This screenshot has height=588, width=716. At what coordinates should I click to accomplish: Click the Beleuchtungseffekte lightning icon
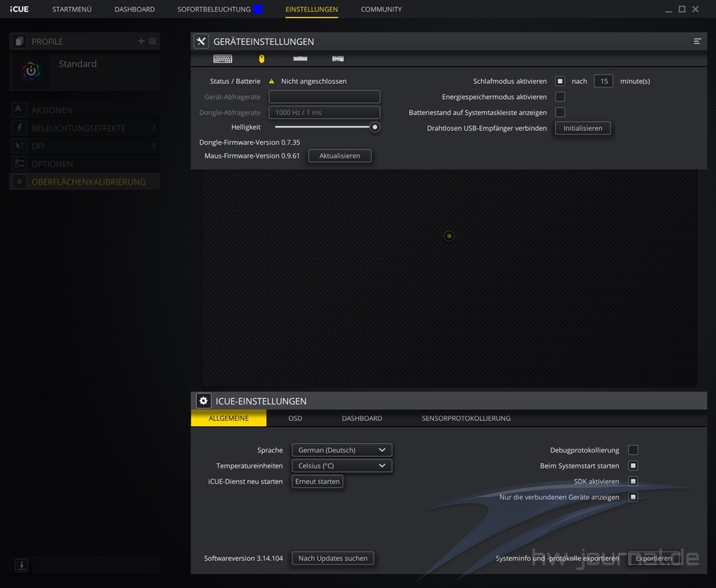[x=19, y=128]
